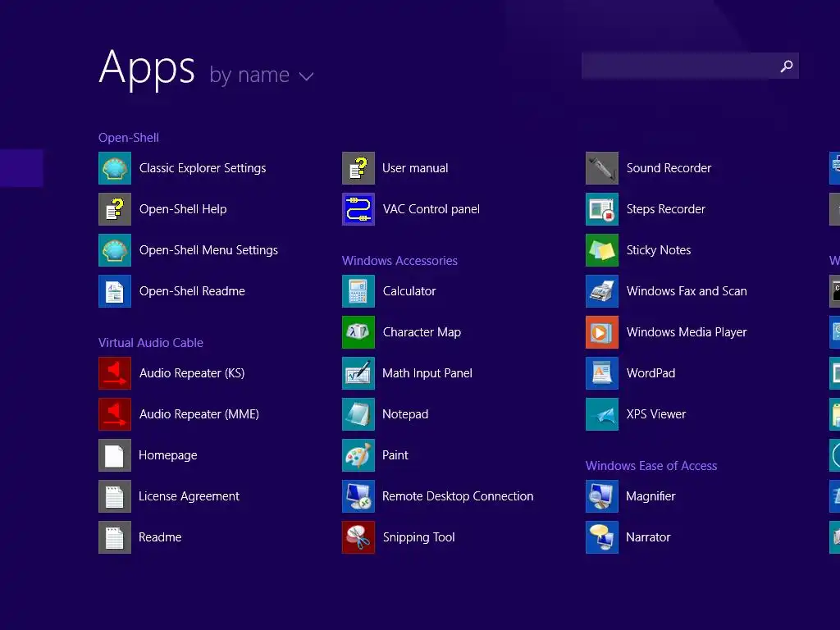
Task: Click the 'WordPad' label
Action: point(651,373)
